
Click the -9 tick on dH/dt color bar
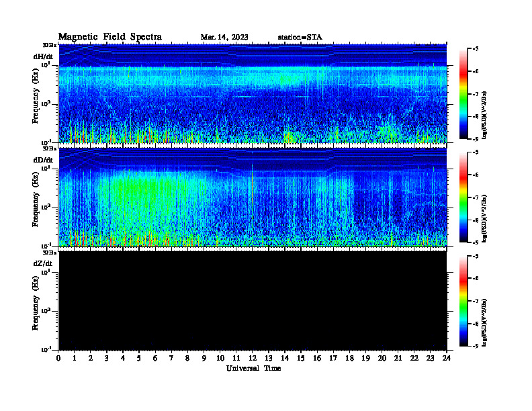[x=476, y=139]
